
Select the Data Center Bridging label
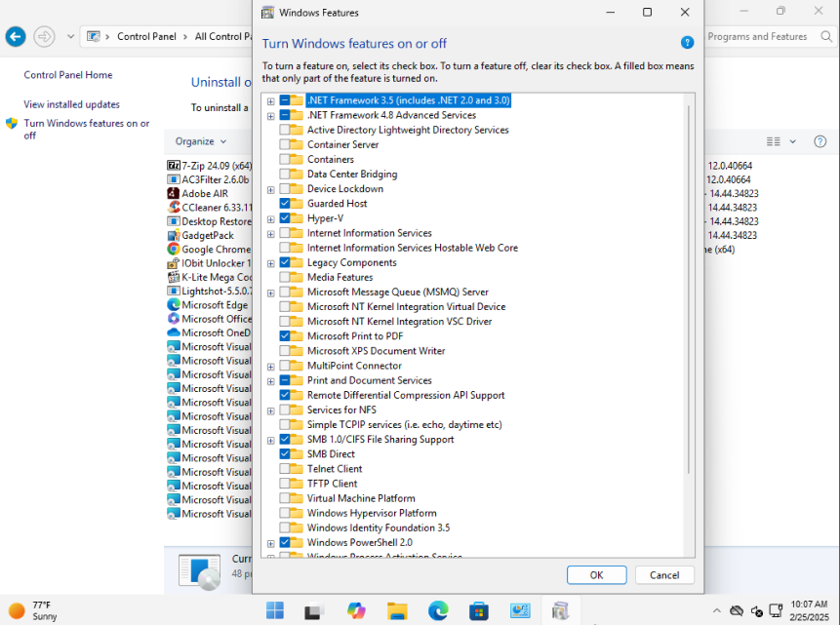(x=352, y=175)
